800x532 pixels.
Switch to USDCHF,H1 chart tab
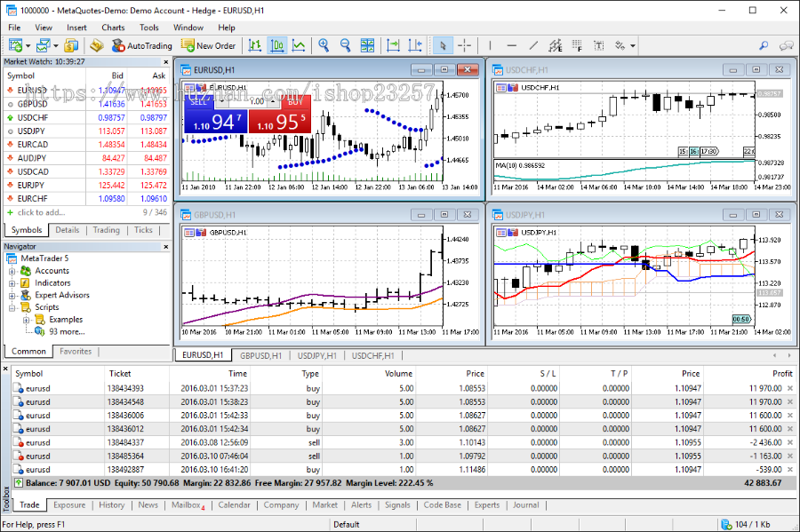(372, 355)
